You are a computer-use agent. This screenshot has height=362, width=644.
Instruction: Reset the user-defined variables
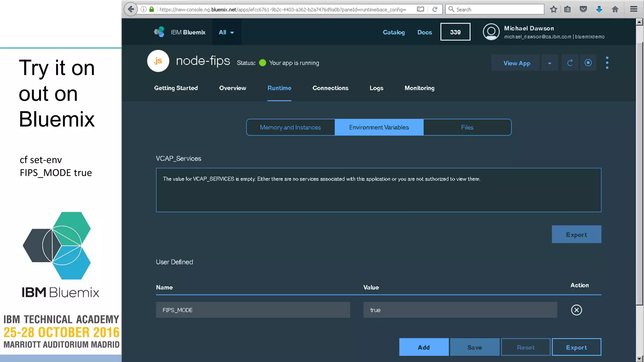526,347
